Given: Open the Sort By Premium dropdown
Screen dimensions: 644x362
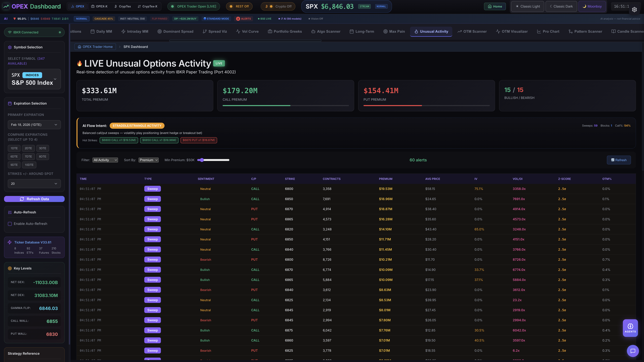Looking at the screenshot, I should [149, 160].
